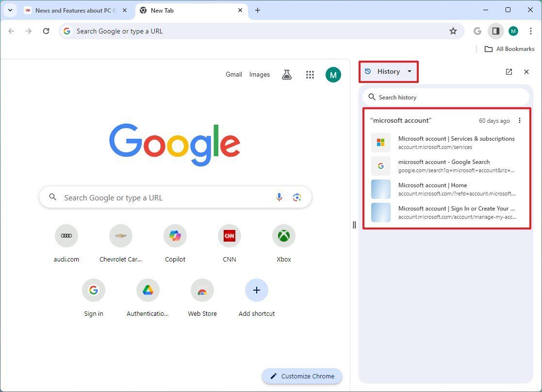542x392 pixels.
Task: Open the Chrome three-dot menu
Action: tap(531, 31)
